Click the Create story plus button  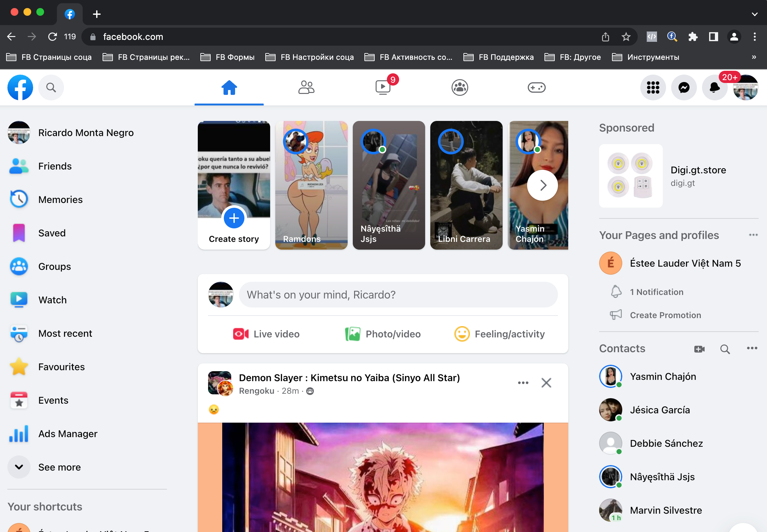click(x=234, y=218)
